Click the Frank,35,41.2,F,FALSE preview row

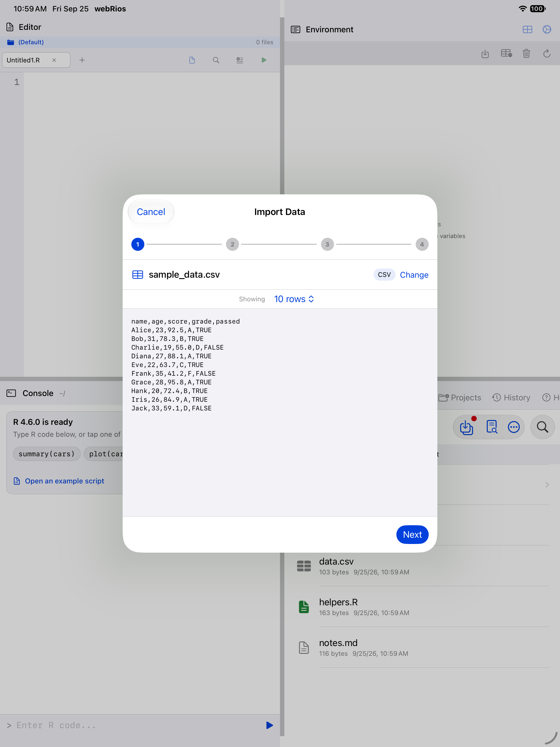click(173, 373)
